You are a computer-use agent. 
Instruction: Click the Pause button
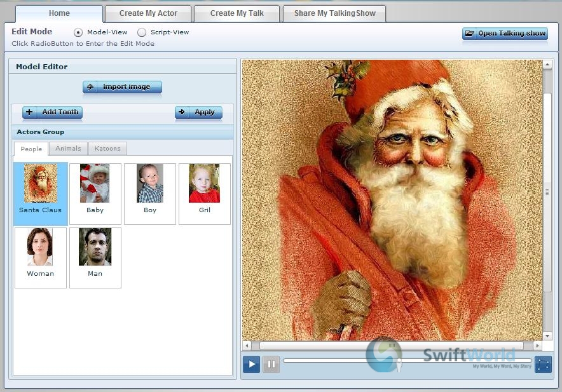coord(271,364)
